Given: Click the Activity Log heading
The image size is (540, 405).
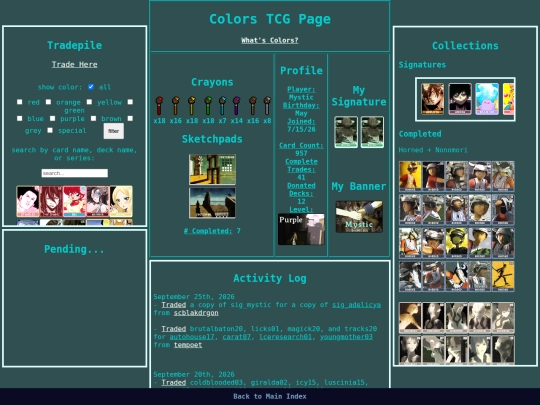Looking at the screenshot, I should coord(270,278).
